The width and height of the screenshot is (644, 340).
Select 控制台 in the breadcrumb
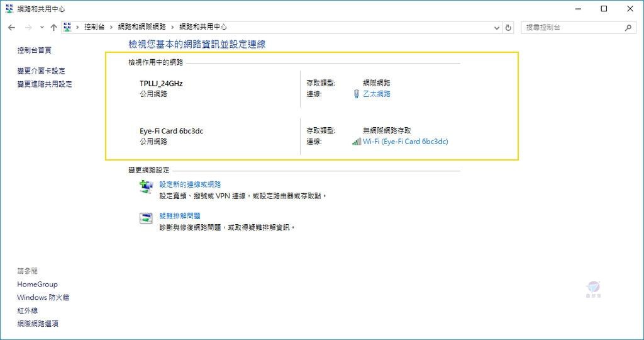tap(94, 27)
